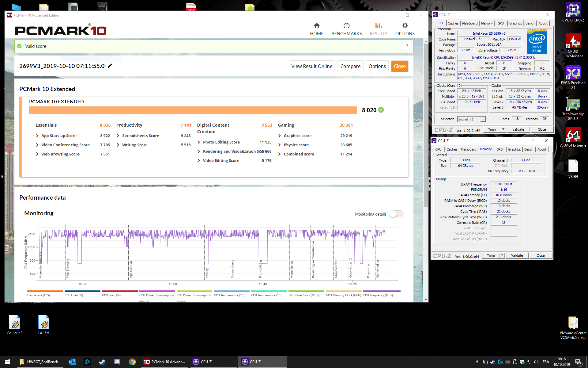This screenshot has width=588, height=368.
Task: Click the Photo Editing marker on the graph
Action: click(x=260, y=269)
